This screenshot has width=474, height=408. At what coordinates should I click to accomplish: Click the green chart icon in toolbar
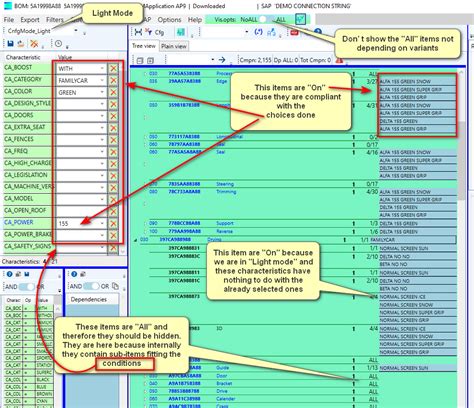[x=181, y=32]
